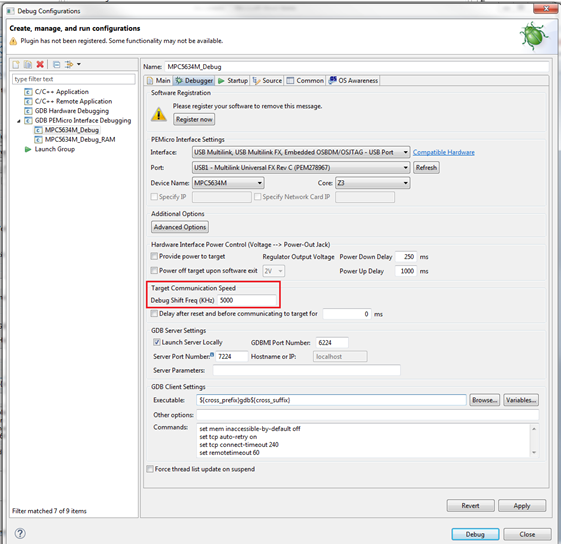
Task: Select GDB PEMicro Interface Debugging entry
Action: pos(83,121)
